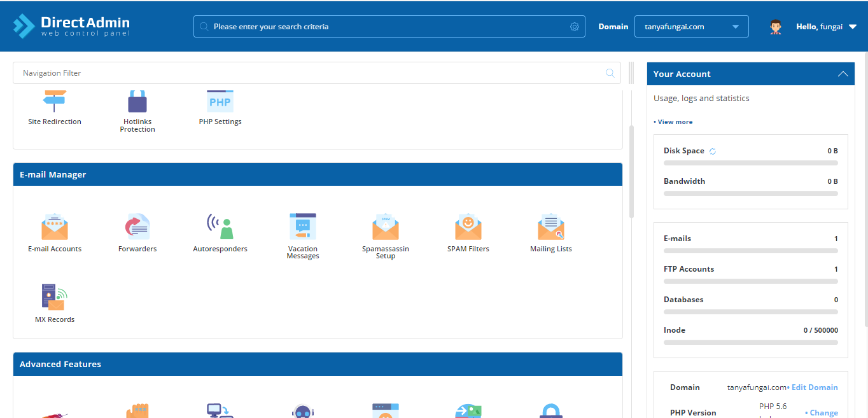Open Spamassassin Setup
This screenshot has height=418, width=868.
pyautogui.click(x=385, y=232)
